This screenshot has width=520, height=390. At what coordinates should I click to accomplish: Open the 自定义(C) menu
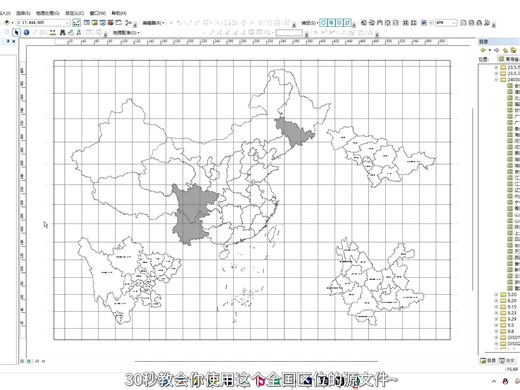coord(74,13)
